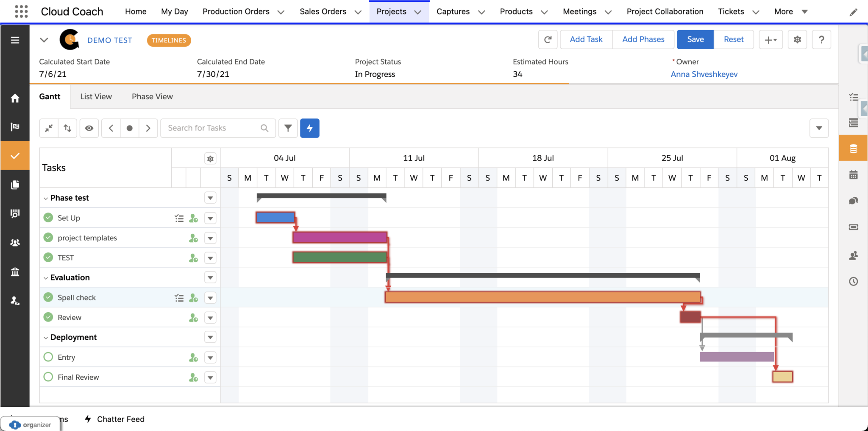Toggle completion status of Review task

[x=48, y=317]
